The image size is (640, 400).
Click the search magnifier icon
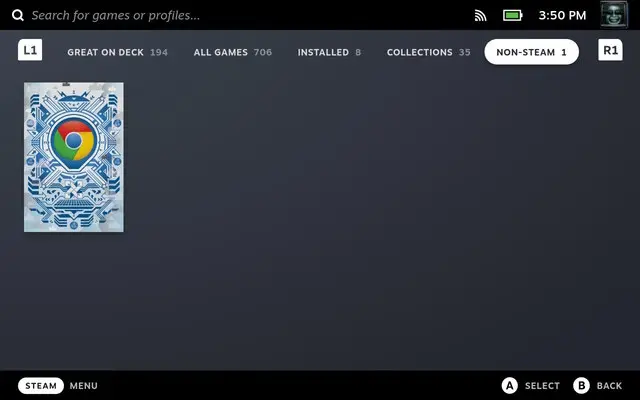[x=17, y=16]
